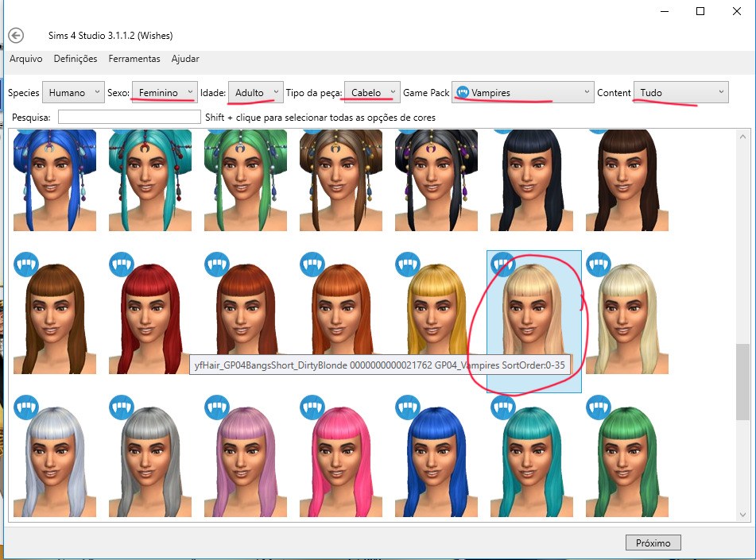Open the Definições menu

[x=75, y=58]
